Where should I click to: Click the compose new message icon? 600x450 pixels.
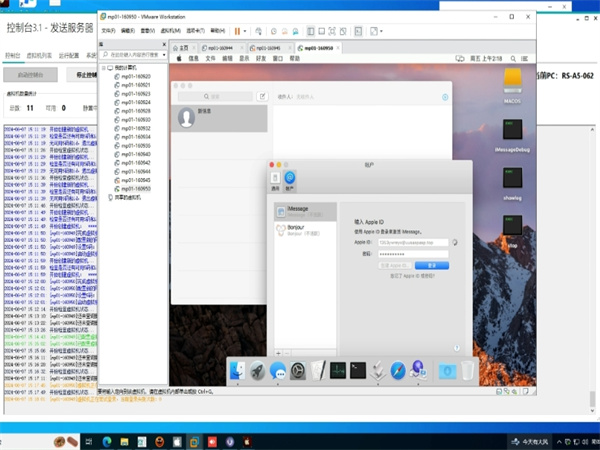pyautogui.click(x=262, y=97)
